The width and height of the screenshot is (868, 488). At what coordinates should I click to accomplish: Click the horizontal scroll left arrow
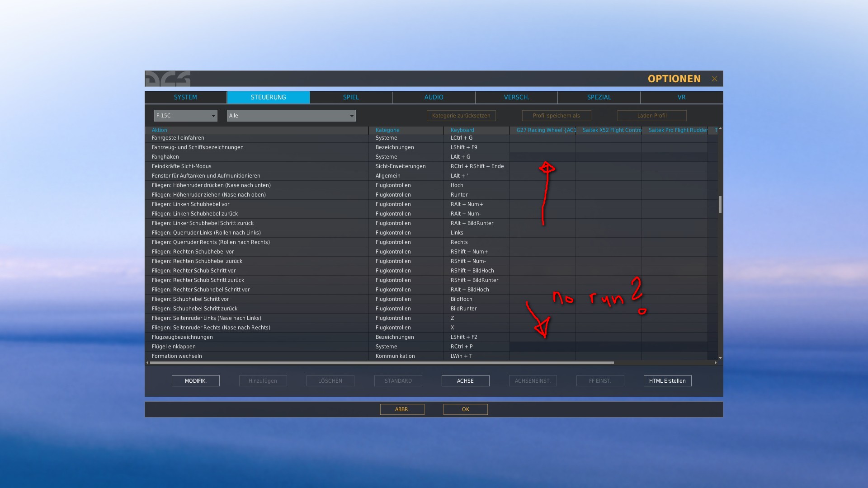tap(147, 362)
